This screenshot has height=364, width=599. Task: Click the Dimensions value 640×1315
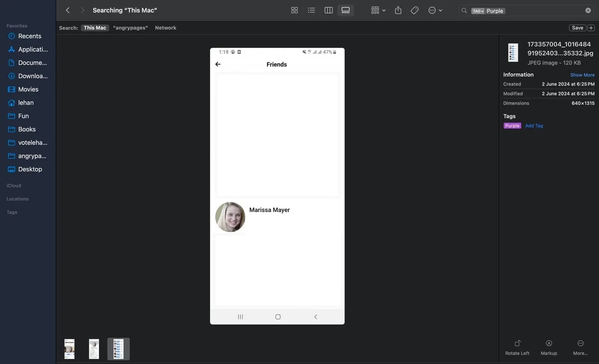[583, 103]
